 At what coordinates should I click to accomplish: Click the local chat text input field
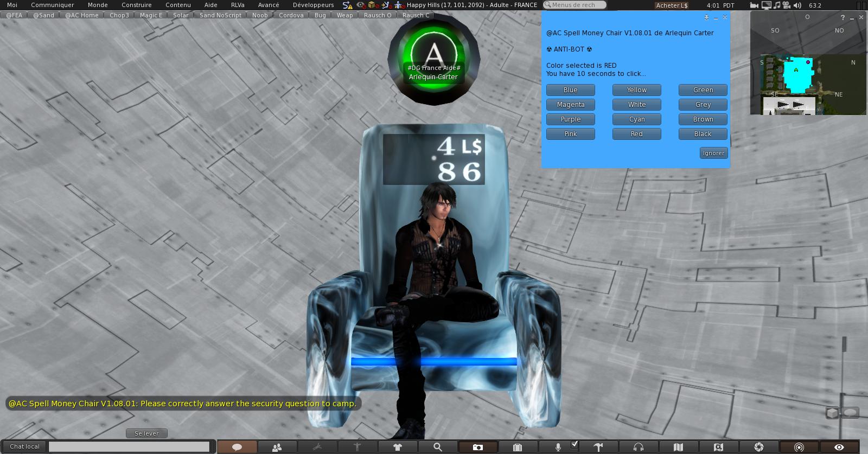(129, 446)
